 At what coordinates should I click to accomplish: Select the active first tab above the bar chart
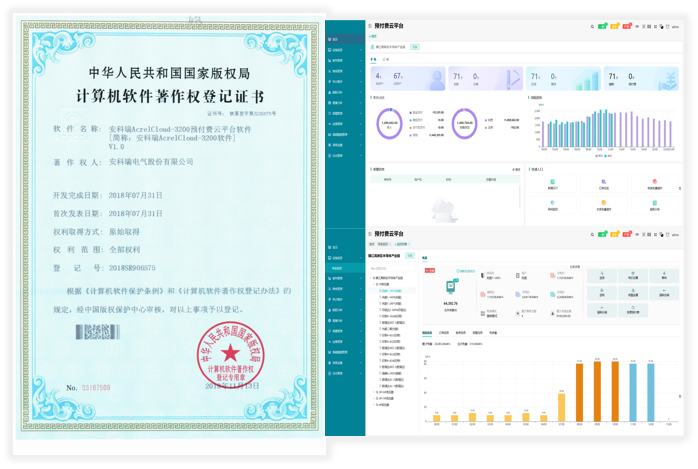pos(427,333)
